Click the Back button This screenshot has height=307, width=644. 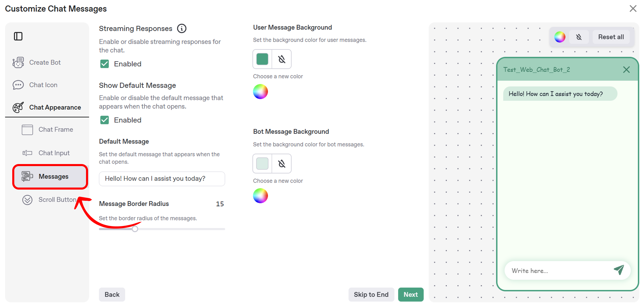tap(112, 294)
